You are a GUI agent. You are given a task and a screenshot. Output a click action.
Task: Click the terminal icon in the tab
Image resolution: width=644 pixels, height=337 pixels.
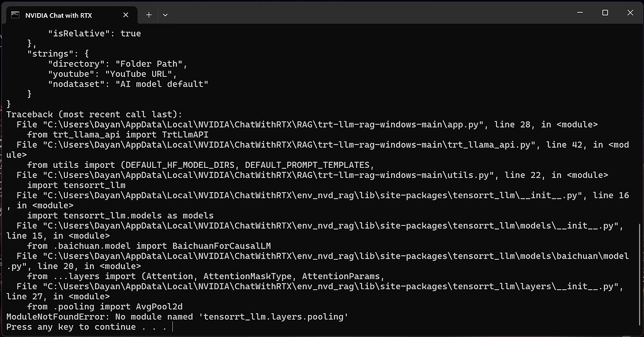15,15
